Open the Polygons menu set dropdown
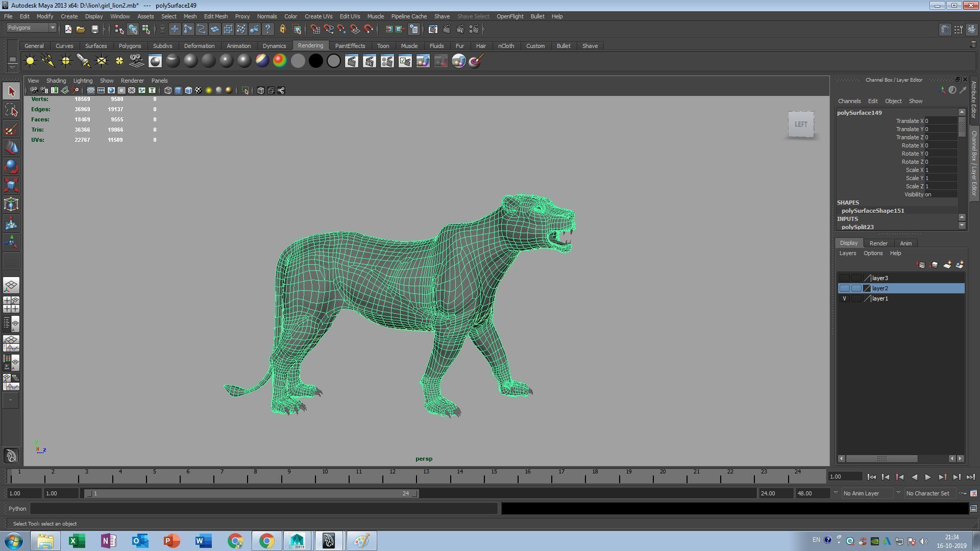Viewport: 980px width, 551px height. [x=31, y=28]
